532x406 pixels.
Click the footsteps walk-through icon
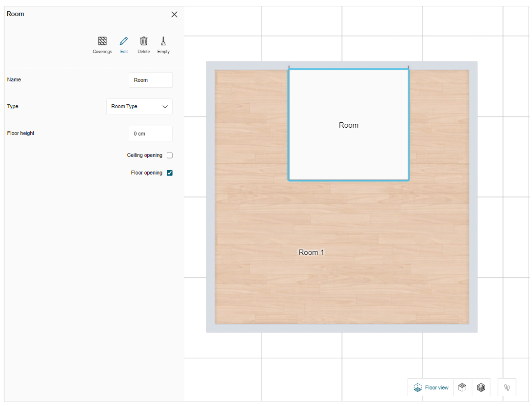(x=507, y=387)
